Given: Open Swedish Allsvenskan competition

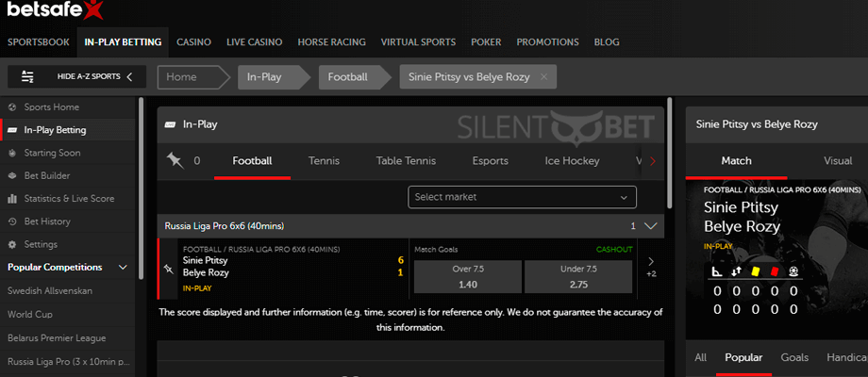Looking at the screenshot, I should tap(50, 291).
